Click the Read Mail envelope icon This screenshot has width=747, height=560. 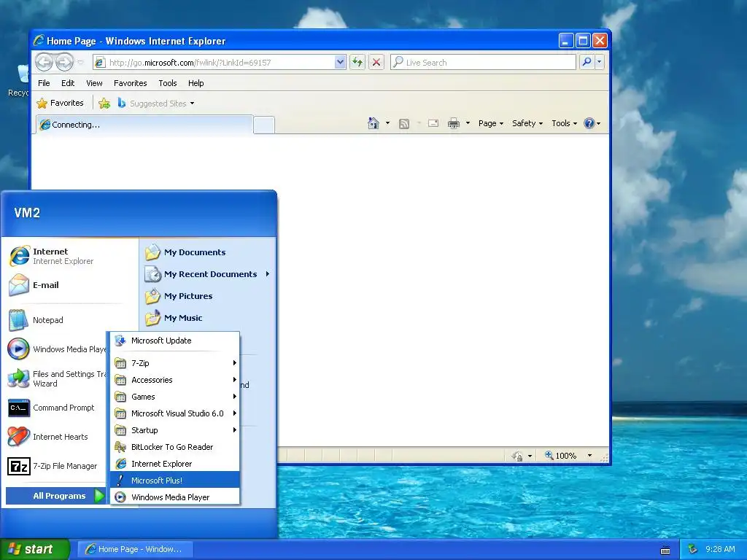[x=433, y=123]
